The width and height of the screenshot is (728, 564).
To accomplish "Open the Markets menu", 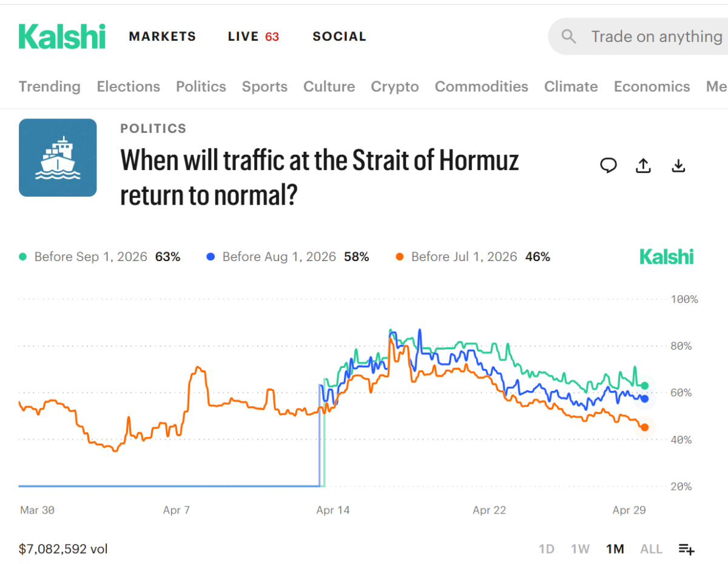I will (163, 36).
